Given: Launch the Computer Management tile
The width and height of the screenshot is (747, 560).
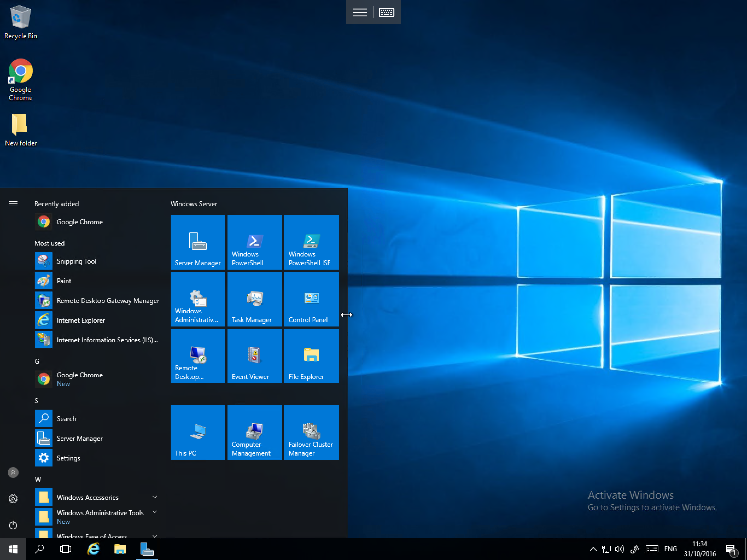Looking at the screenshot, I should [255, 432].
